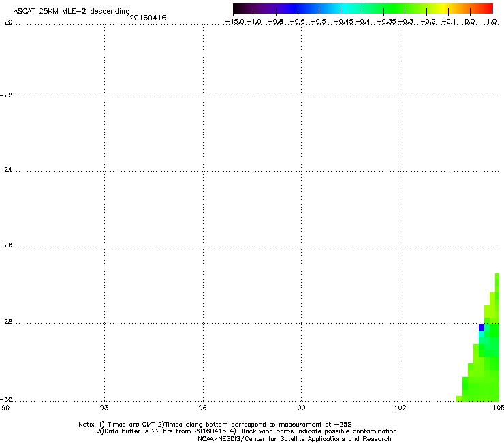Pick the dark blue data cell near -28 latitude
This screenshot has width=504, height=443.
pos(482,328)
